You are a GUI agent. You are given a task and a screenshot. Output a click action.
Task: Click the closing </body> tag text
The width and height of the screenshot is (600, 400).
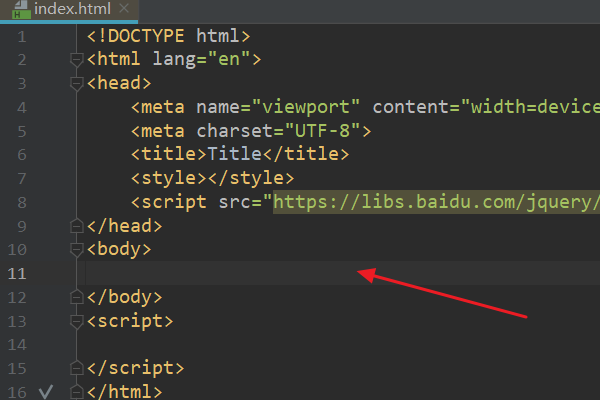(x=124, y=297)
